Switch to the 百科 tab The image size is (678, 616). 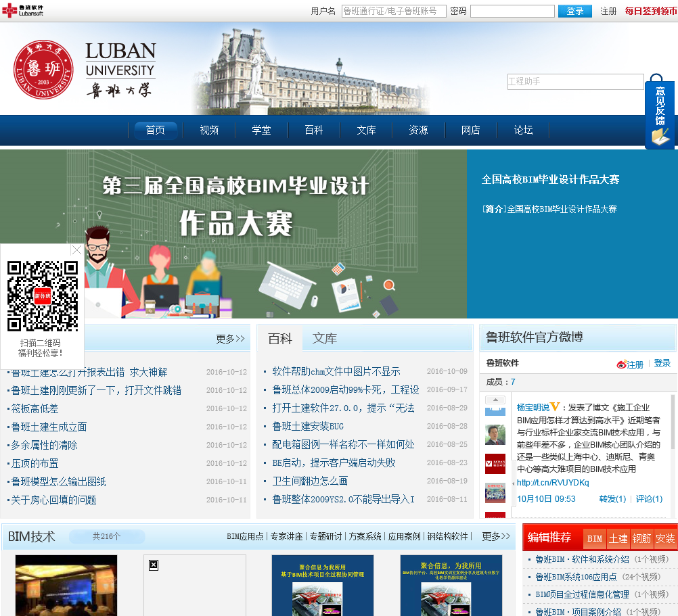coord(279,338)
